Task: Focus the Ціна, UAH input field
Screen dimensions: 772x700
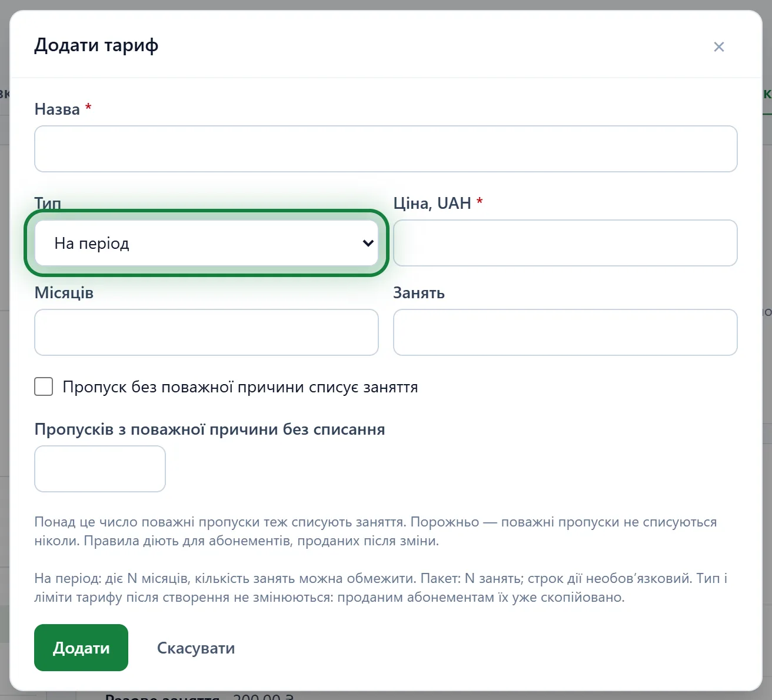Action: tap(565, 243)
